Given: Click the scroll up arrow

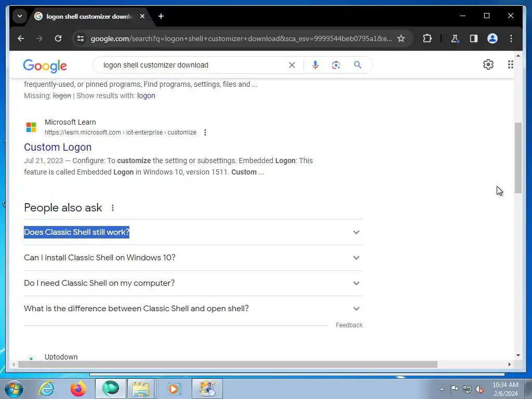Looking at the screenshot, I should coord(518,55).
